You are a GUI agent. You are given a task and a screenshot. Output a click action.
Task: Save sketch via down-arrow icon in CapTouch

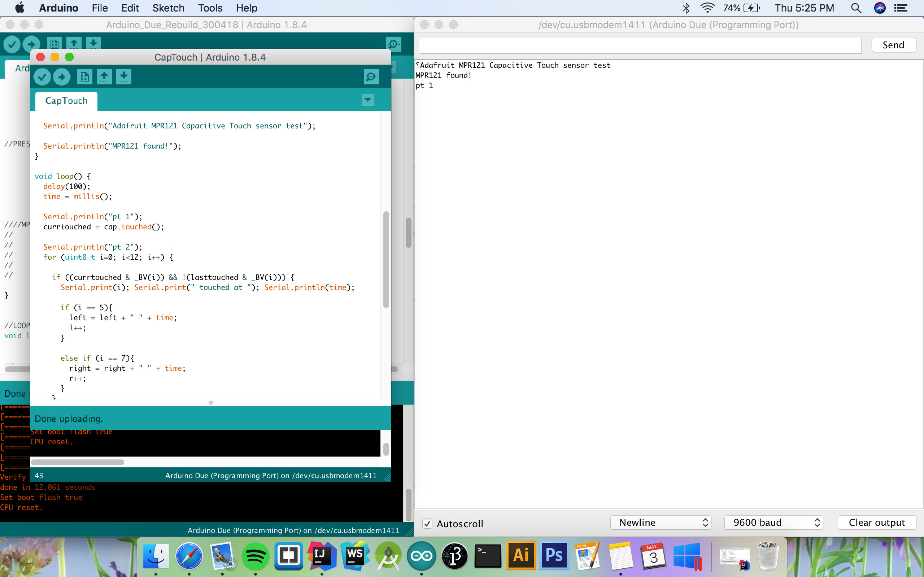123,77
